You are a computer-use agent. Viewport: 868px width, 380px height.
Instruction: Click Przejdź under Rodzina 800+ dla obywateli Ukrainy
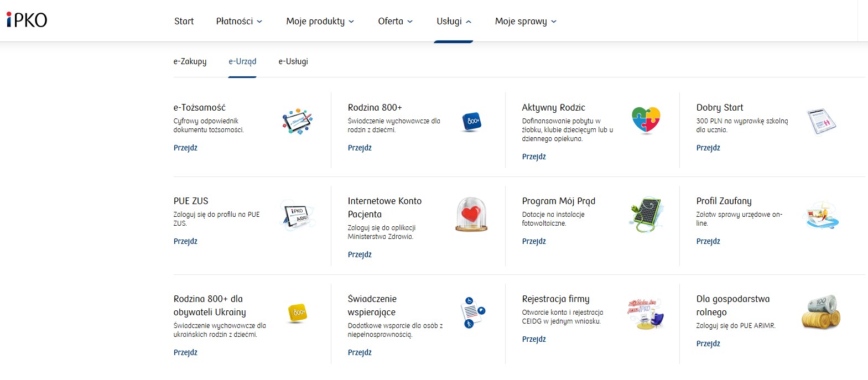[185, 352]
